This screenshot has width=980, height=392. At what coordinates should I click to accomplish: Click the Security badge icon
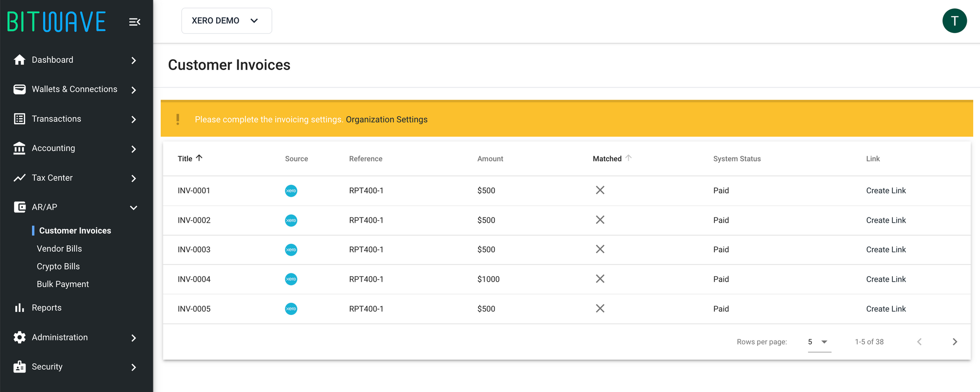tap(20, 366)
